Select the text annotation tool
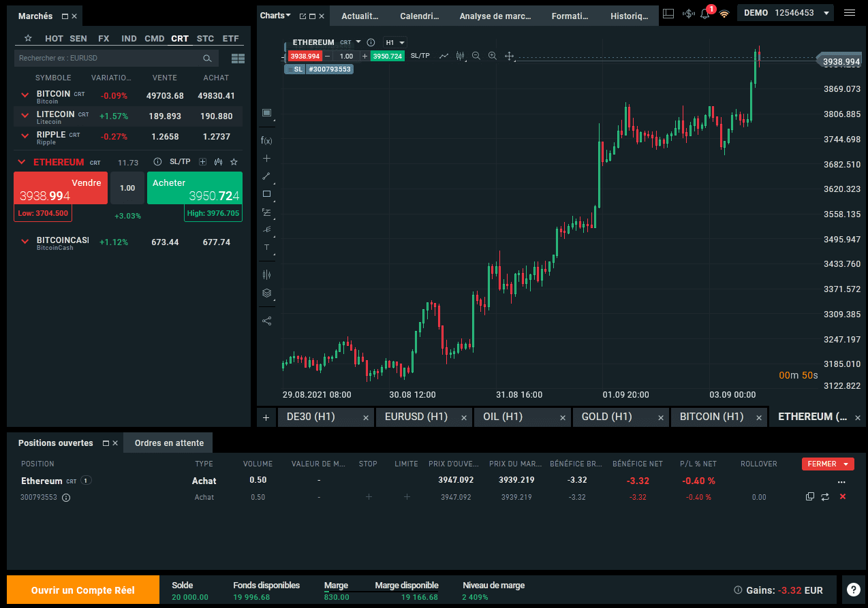Screen dimensions: 868x608 click(266, 247)
